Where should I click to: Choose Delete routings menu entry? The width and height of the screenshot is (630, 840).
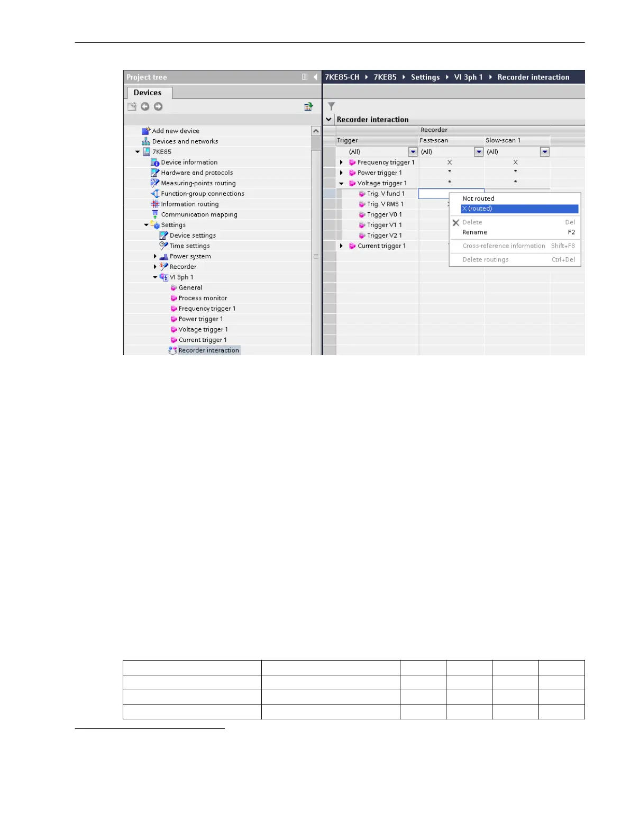(514, 260)
